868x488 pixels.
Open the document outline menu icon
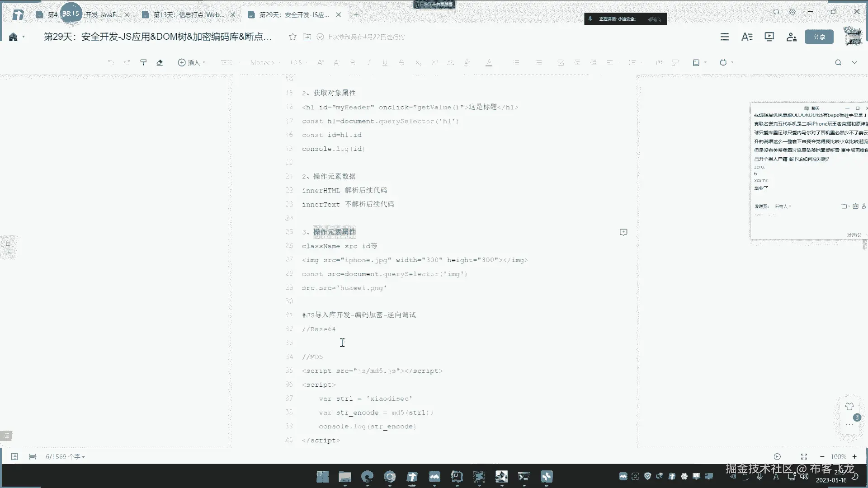tap(724, 37)
